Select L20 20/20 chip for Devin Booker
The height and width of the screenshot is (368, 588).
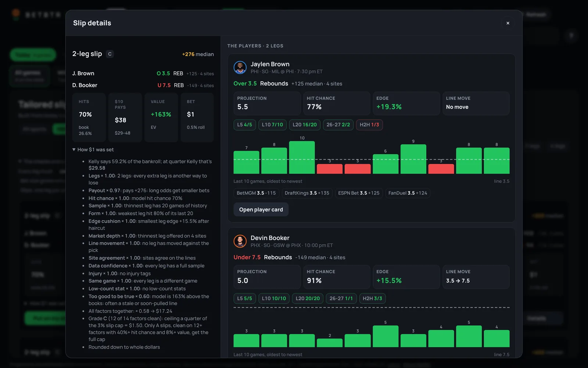308,298
